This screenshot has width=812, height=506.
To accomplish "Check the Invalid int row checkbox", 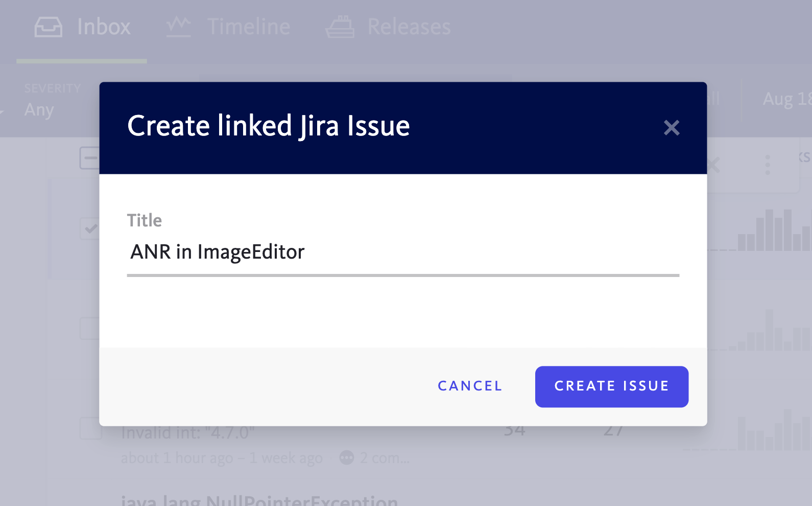I will coord(90,429).
